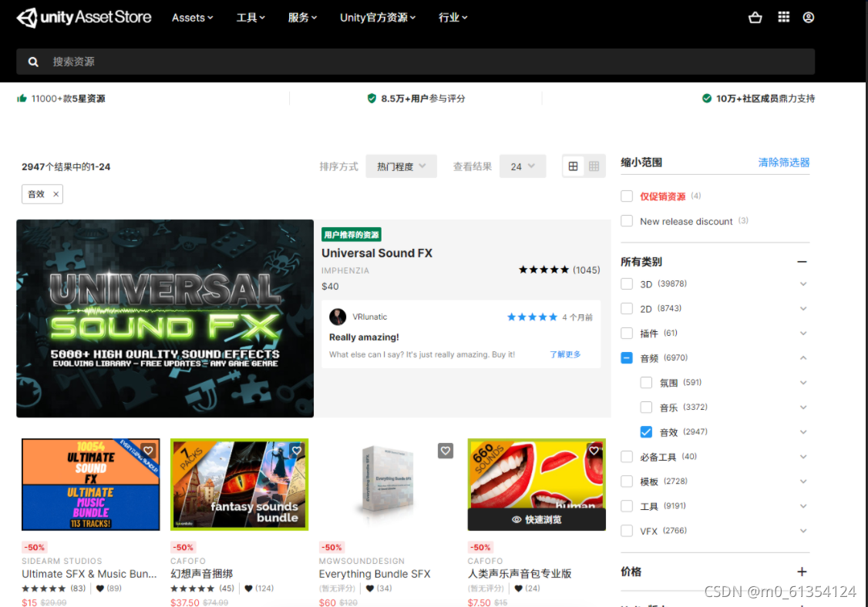868x607 pixels.
Task: Click the Unity Asset Store logo
Action: coord(83,18)
